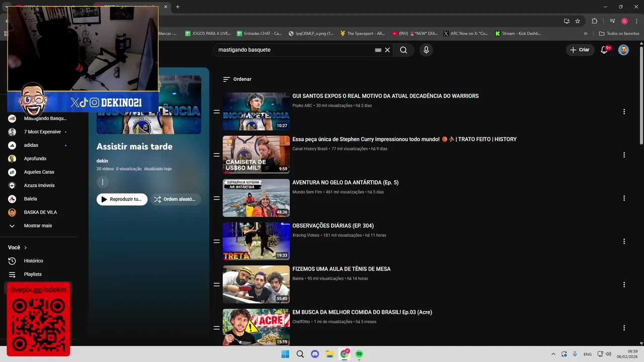Image resolution: width=644 pixels, height=362 pixels.
Task: Click the Ordem aleatória shuffle button
Action: point(176,199)
